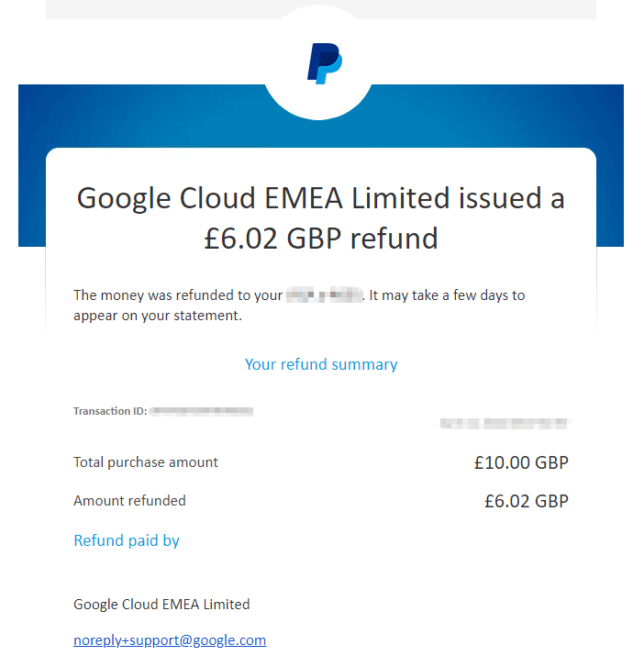Click the "Amount refunded" label
The image size is (644, 667).
[129, 501]
